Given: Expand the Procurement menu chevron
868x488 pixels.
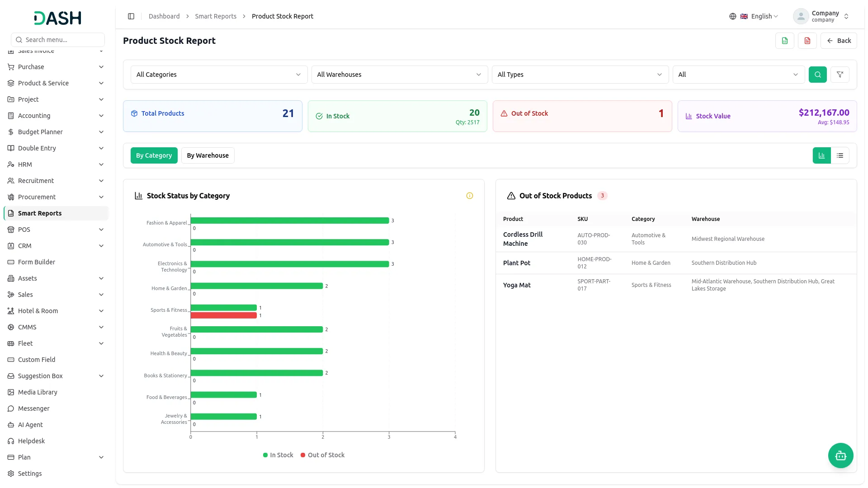Looking at the screenshot, I should pos(101,197).
